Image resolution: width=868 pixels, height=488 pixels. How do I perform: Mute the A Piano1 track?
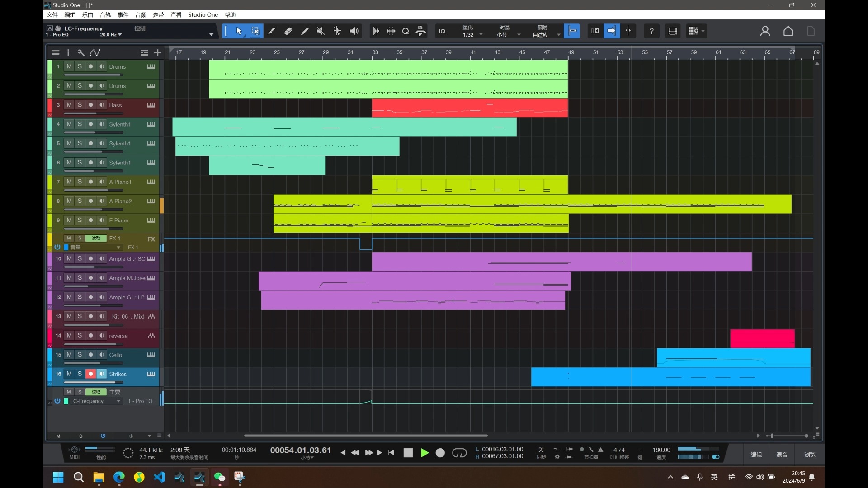pos(69,182)
